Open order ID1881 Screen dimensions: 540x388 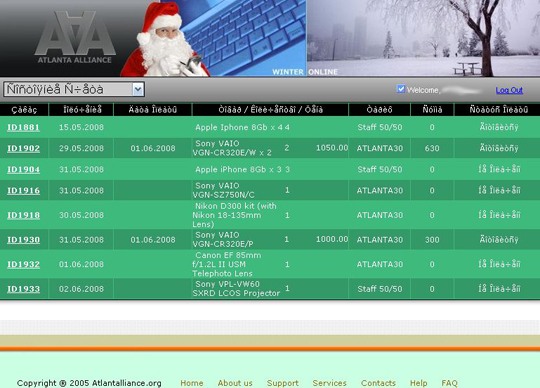23,127
